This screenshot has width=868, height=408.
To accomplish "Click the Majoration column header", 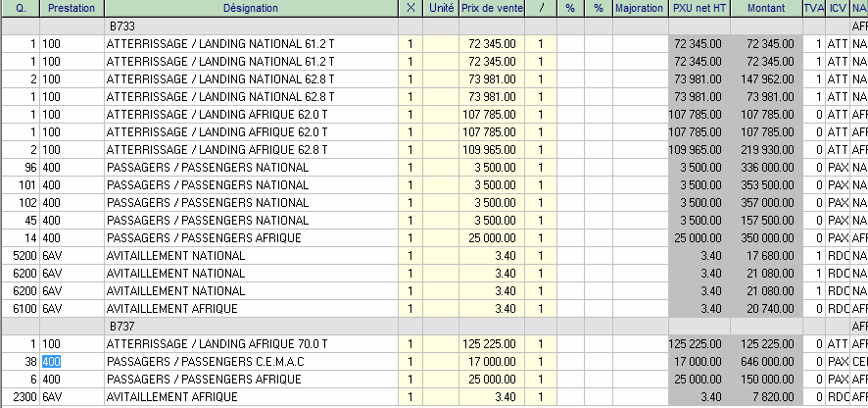I will [639, 8].
